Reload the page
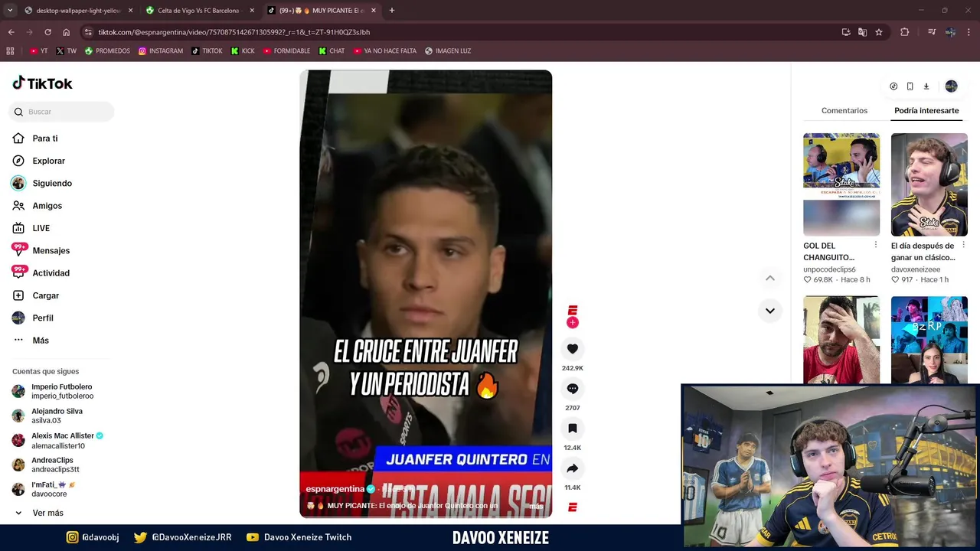Screen dimensions: 980x551 47,32
